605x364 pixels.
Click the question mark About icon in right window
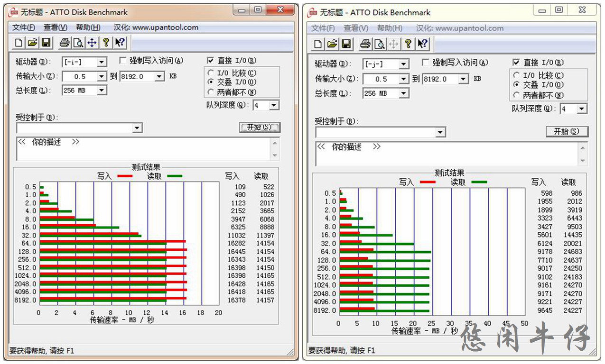click(x=408, y=44)
